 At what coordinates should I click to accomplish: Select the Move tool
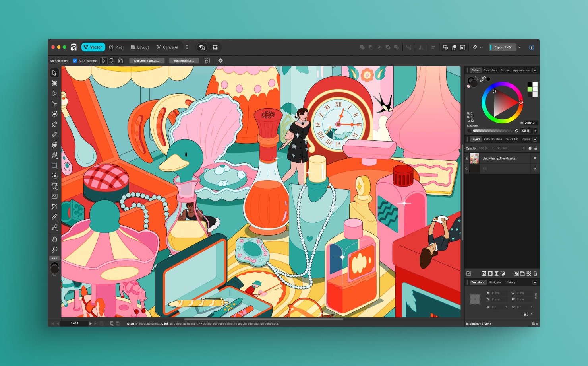tap(54, 73)
